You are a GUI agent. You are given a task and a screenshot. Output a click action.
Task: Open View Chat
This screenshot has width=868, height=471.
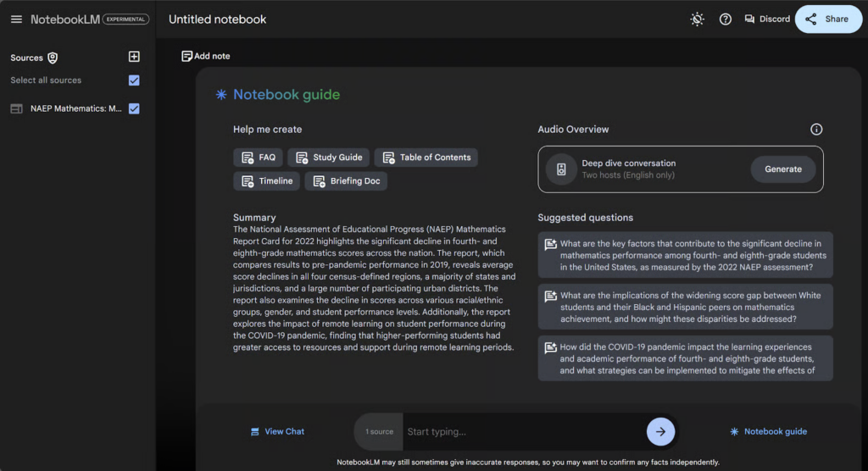pyautogui.click(x=277, y=432)
